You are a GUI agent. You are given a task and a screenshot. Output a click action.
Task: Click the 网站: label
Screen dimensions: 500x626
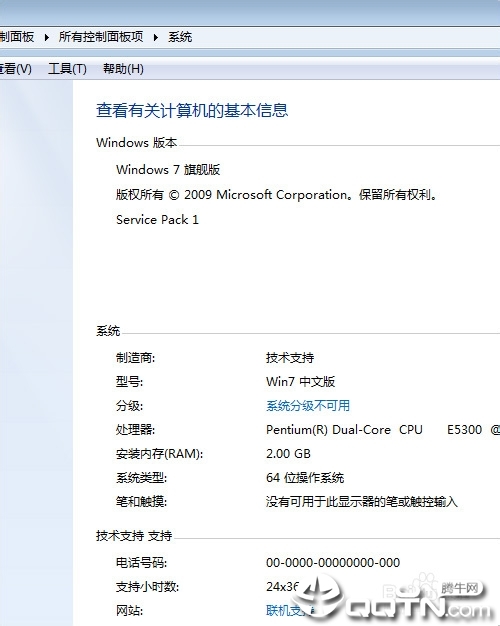pos(129,610)
